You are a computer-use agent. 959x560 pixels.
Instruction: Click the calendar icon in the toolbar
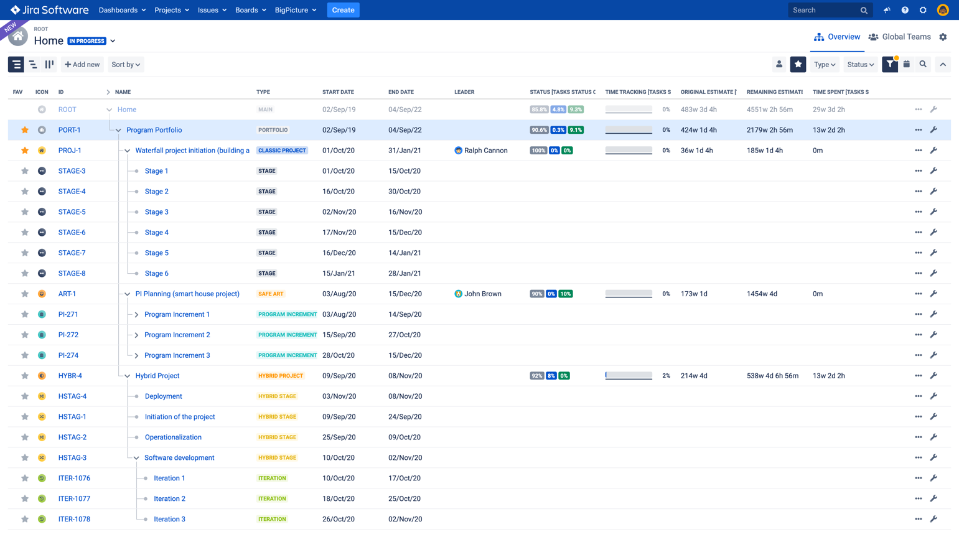[x=907, y=64]
